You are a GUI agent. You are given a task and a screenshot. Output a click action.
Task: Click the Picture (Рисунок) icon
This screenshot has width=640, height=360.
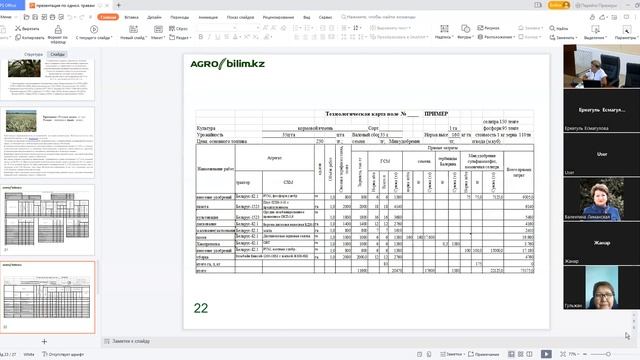(x=480, y=28)
